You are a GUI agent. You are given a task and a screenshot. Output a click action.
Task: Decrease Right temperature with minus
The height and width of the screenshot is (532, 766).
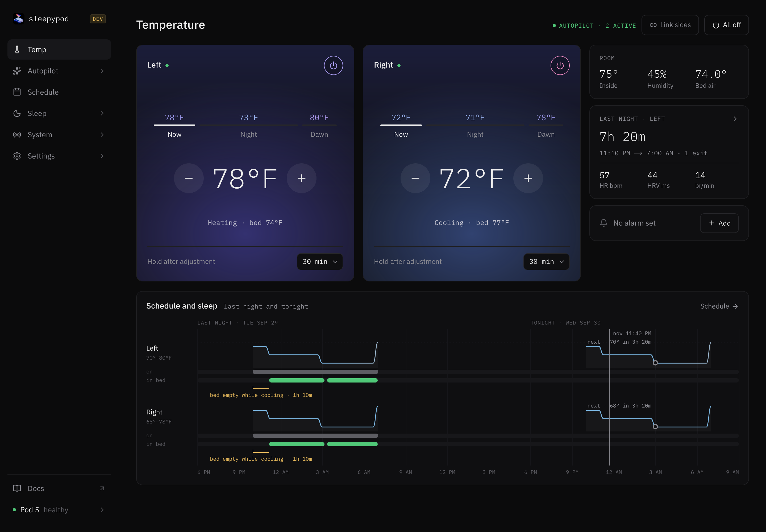415,178
